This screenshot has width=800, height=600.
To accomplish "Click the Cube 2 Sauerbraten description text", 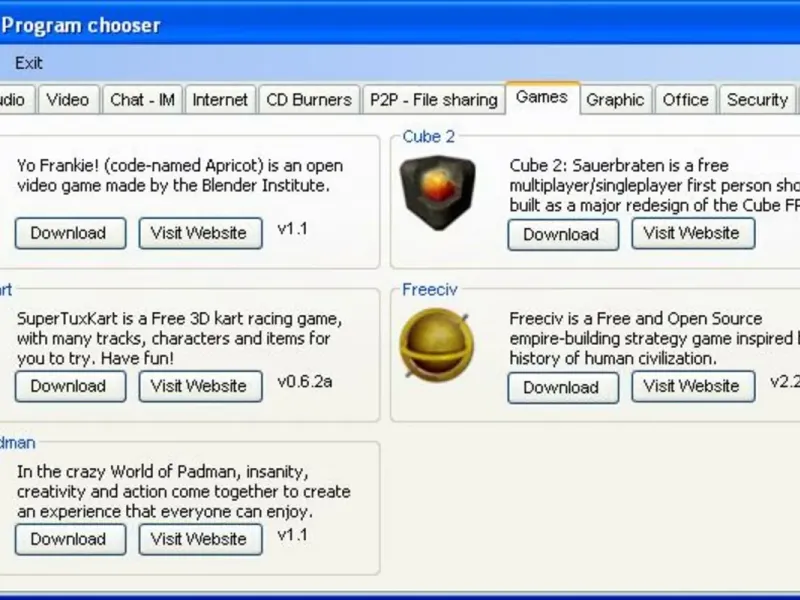I will click(x=655, y=185).
